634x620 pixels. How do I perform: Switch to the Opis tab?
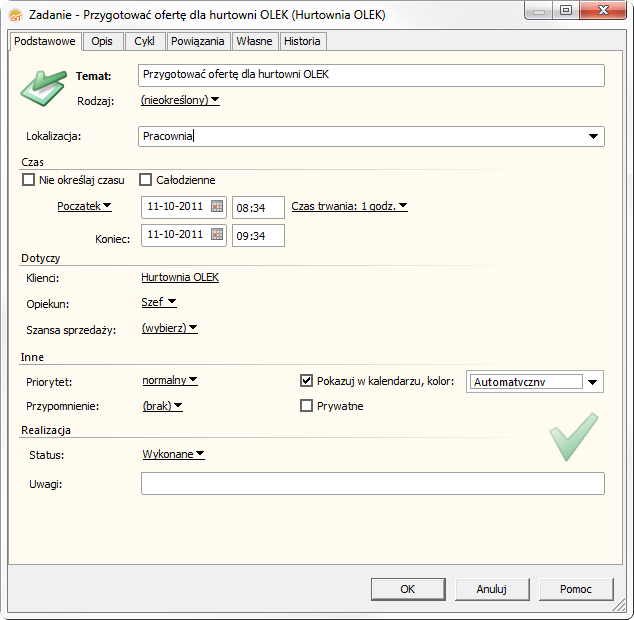(x=102, y=41)
